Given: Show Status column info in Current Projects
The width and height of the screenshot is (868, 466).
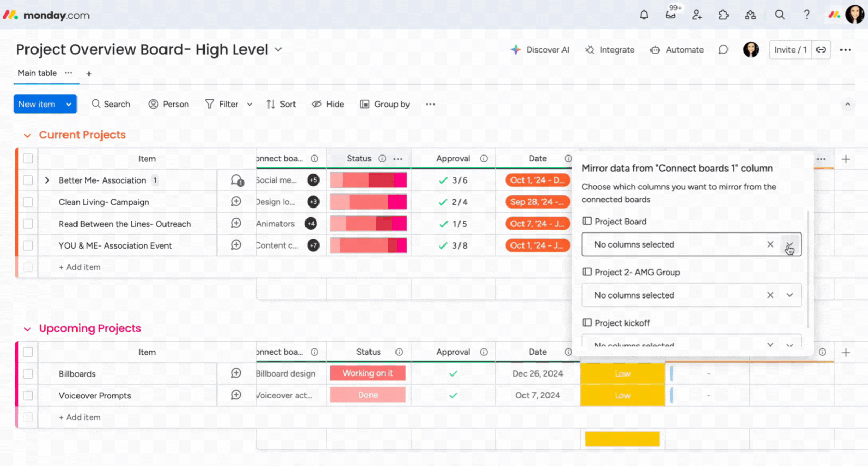Looking at the screenshot, I should (x=382, y=159).
